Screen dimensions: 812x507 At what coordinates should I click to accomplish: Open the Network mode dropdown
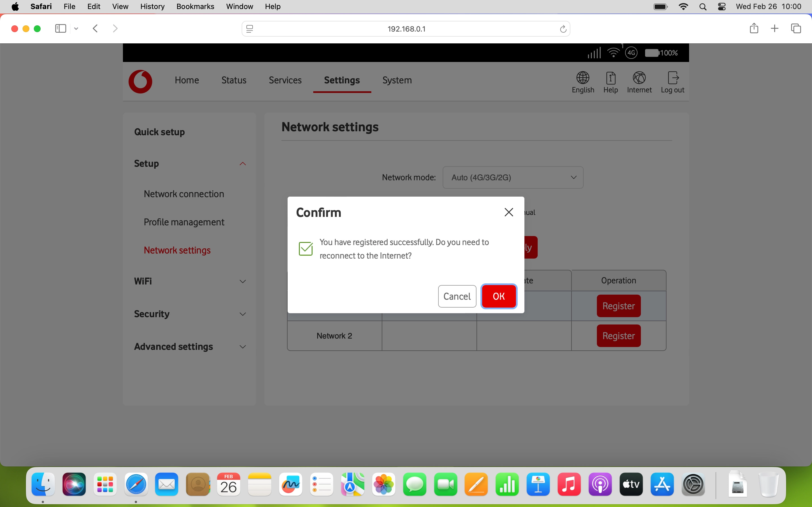point(513,177)
